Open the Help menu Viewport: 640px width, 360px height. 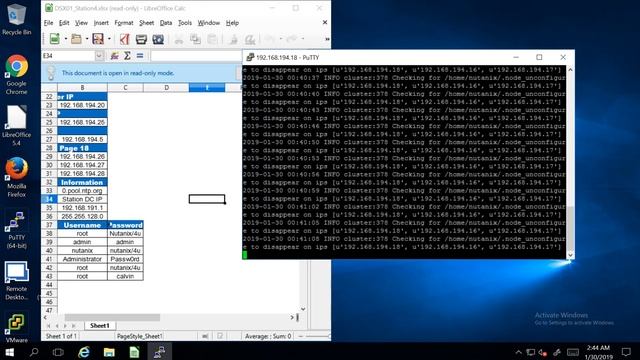(x=232, y=23)
